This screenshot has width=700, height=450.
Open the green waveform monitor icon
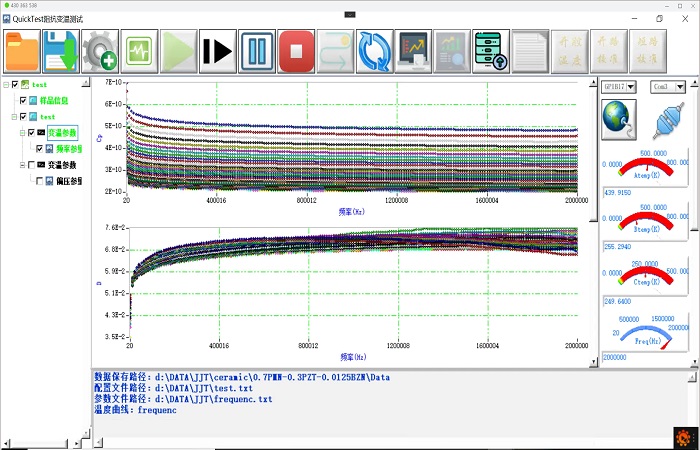(x=139, y=51)
